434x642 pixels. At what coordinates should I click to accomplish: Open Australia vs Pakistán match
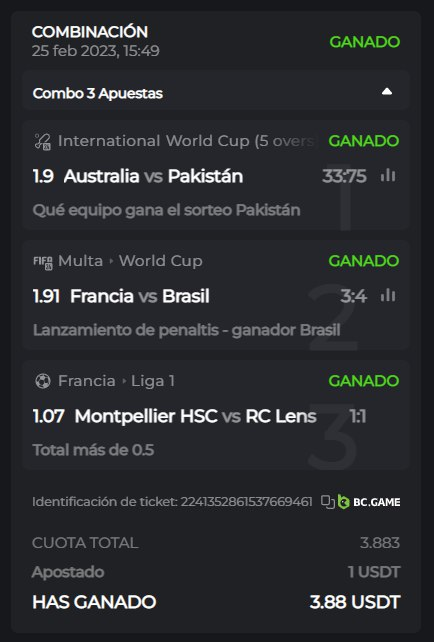153,176
